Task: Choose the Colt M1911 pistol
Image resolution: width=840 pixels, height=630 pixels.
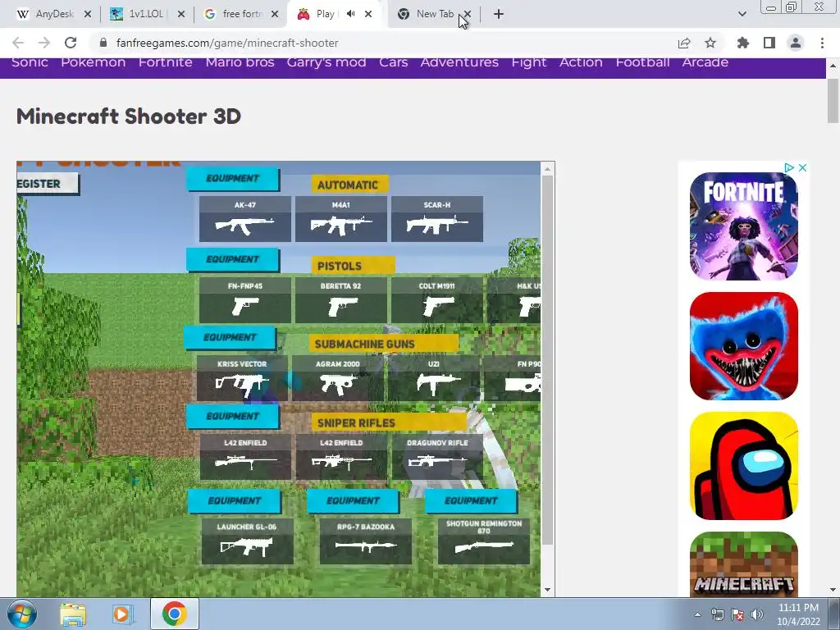Action: (x=436, y=300)
